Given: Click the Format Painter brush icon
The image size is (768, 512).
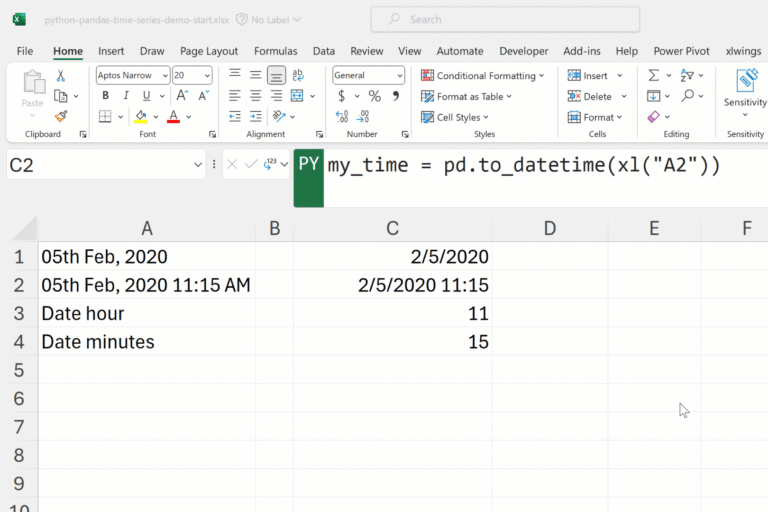Looking at the screenshot, I should 61,117.
